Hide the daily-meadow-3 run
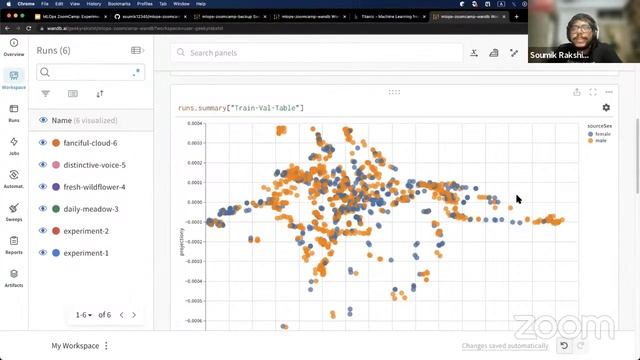 (43, 209)
